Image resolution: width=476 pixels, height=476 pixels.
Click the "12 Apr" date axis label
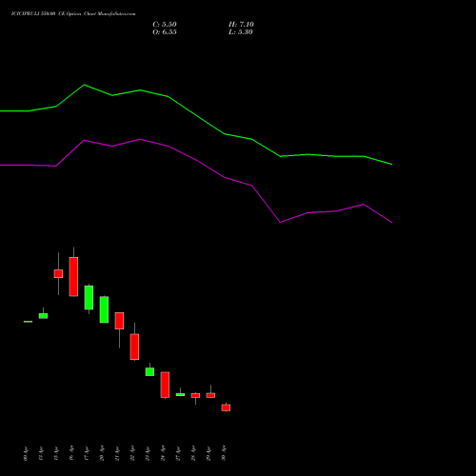(41, 454)
